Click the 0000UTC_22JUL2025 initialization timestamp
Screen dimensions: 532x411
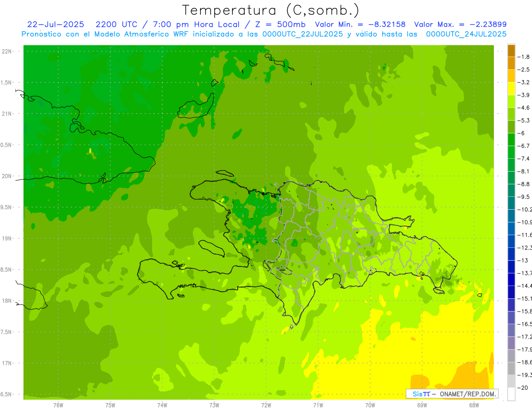pyautogui.click(x=302, y=34)
